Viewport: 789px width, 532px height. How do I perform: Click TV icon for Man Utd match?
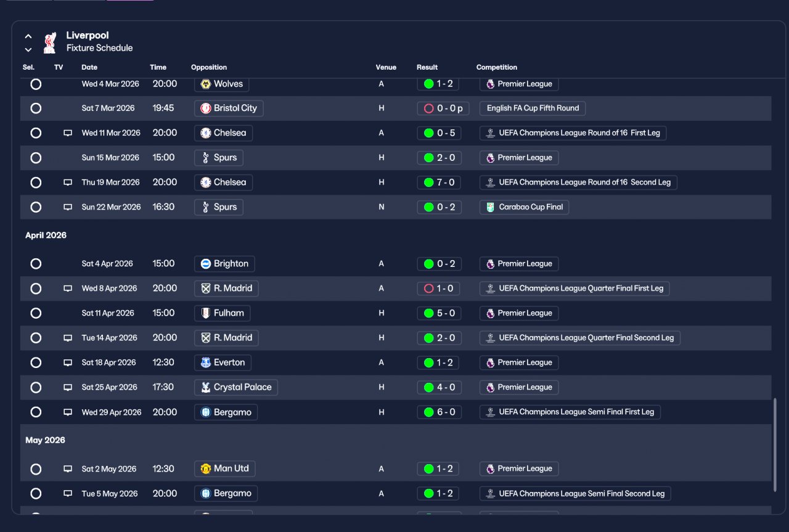pyautogui.click(x=68, y=469)
